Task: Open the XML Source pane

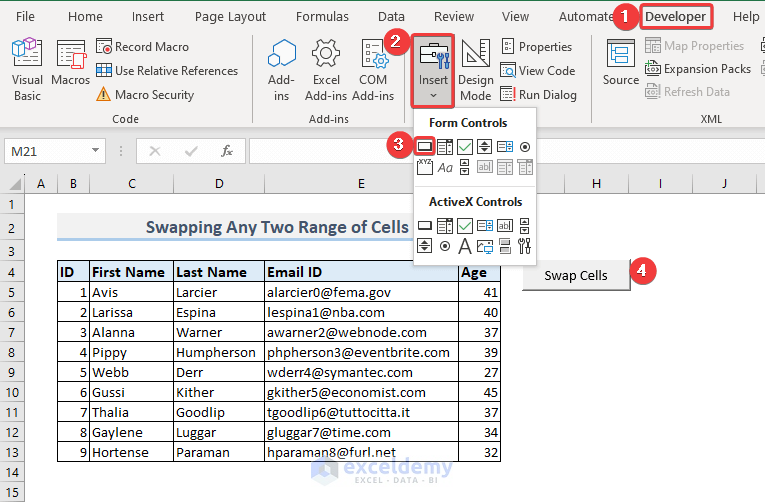Action: pyautogui.click(x=621, y=62)
